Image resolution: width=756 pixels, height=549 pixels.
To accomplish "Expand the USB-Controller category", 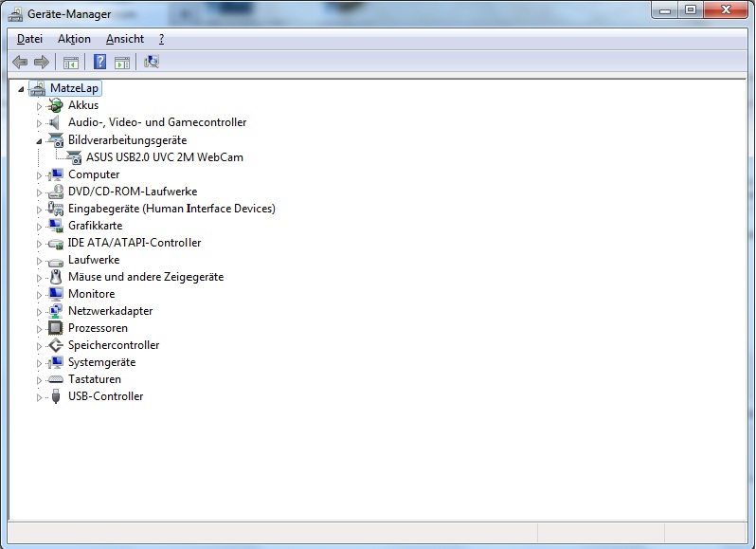I will (x=39, y=397).
